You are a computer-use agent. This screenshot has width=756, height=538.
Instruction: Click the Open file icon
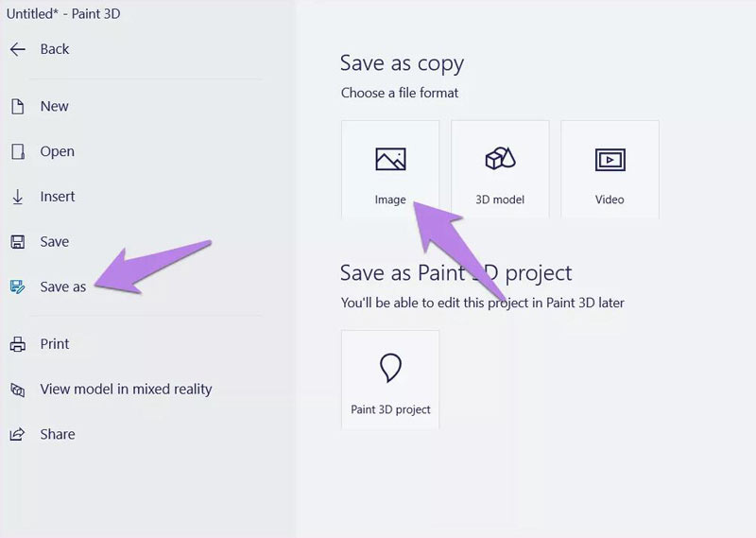(x=18, y=151)
